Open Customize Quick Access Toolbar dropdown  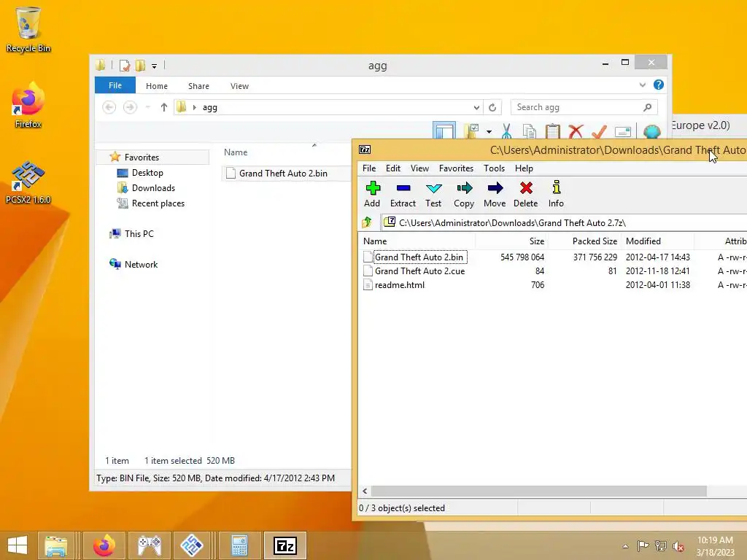coord(155,66)
